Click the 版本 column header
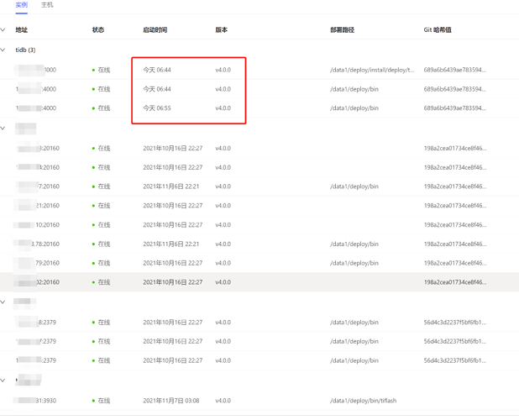This screenshot has width=519, height=420. pyautogui.click(x=222, y=29)
